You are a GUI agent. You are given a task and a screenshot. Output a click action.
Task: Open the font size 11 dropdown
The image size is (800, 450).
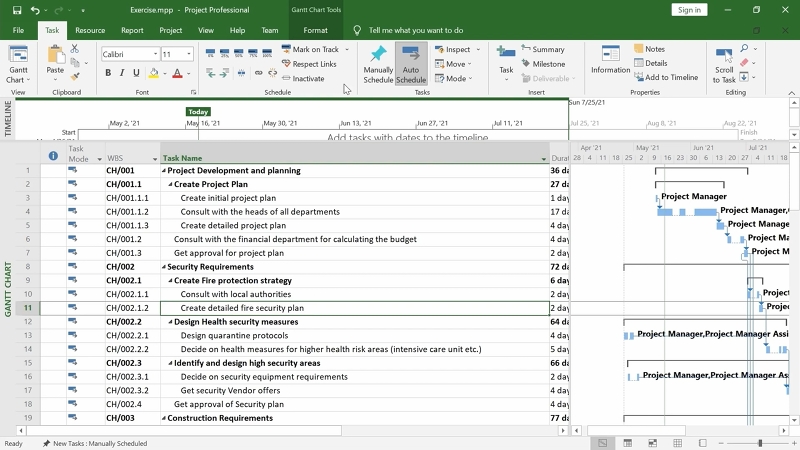point(189,54)
